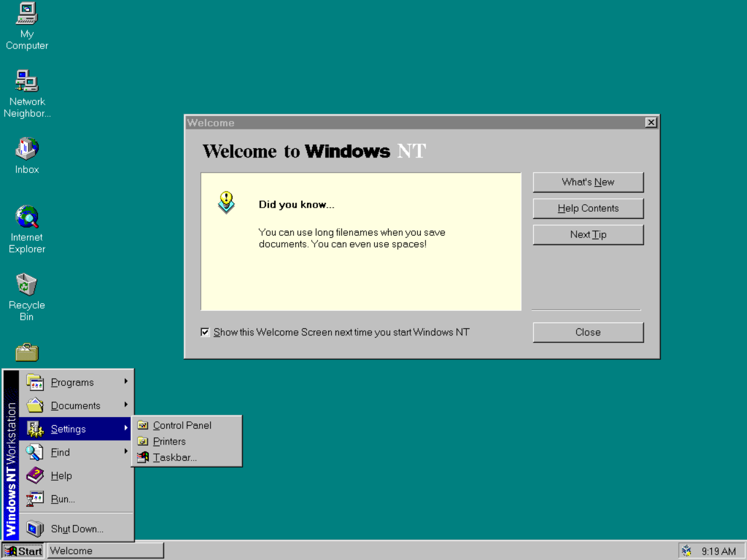747x560 pixels.
Task: Click the lightbulb tip icon
Action: (226, 202)
